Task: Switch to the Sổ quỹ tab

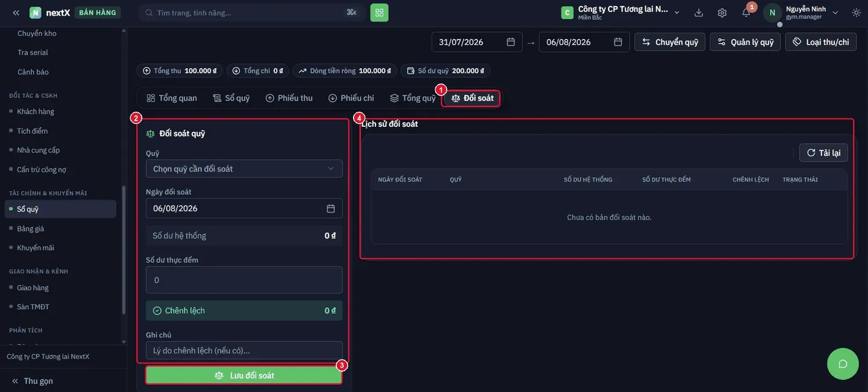Action: pos(231,98)
